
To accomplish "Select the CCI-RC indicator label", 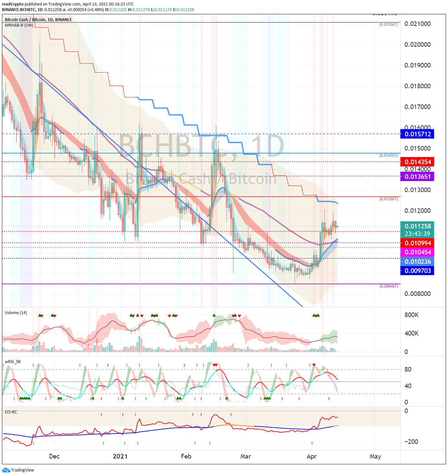I will [x=11, y=412].
